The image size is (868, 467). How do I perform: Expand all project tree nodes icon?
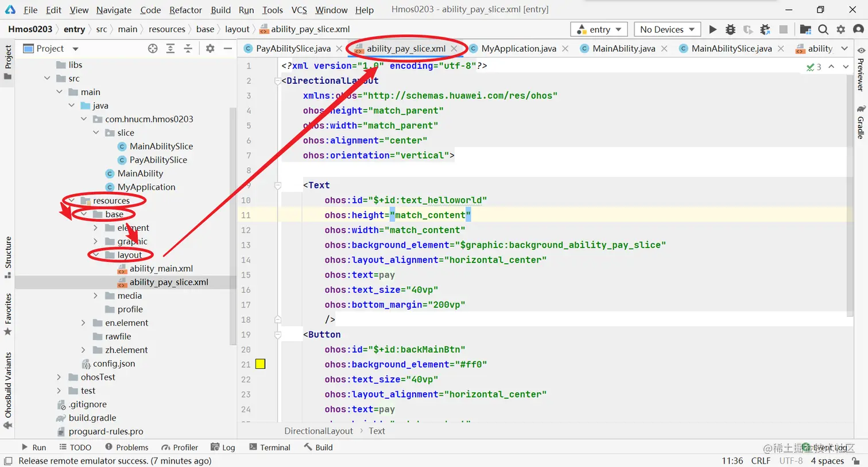(x=170, y=49)
